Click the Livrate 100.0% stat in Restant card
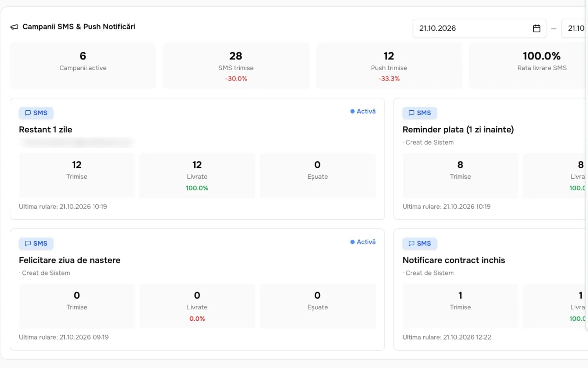588x368 pixels. point(197,175)
